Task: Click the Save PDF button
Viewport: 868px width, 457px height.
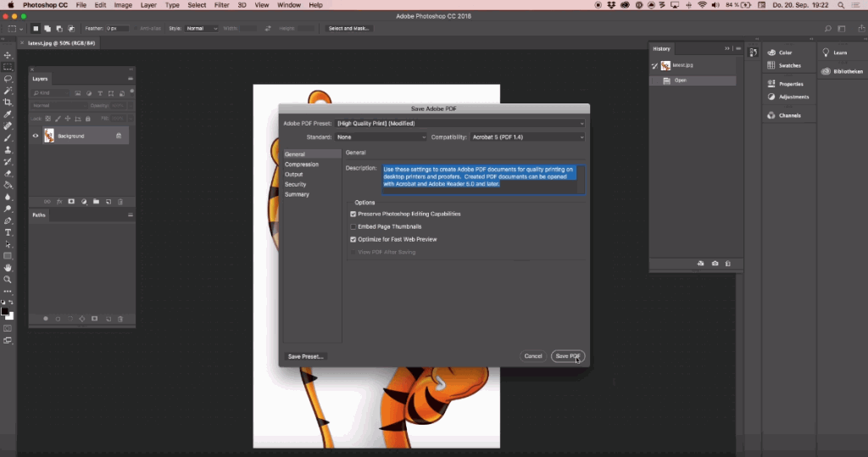Action: 568,356
